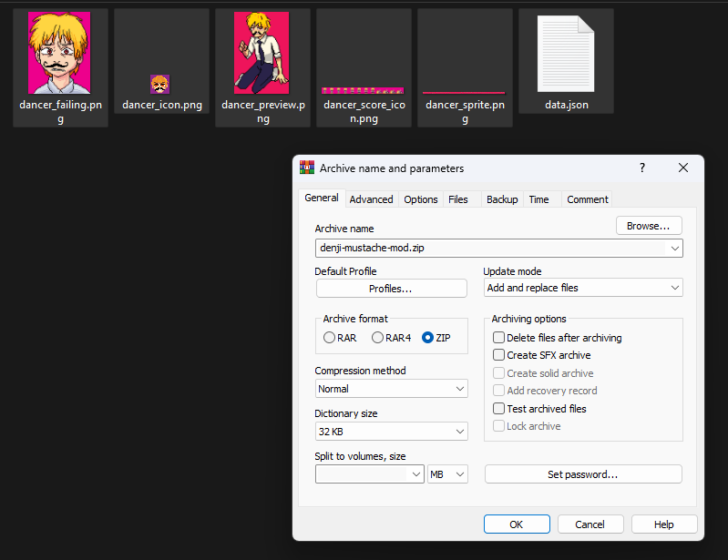Open the MB unit dropdown
This screenshot has height=560, width=728.
447,474
